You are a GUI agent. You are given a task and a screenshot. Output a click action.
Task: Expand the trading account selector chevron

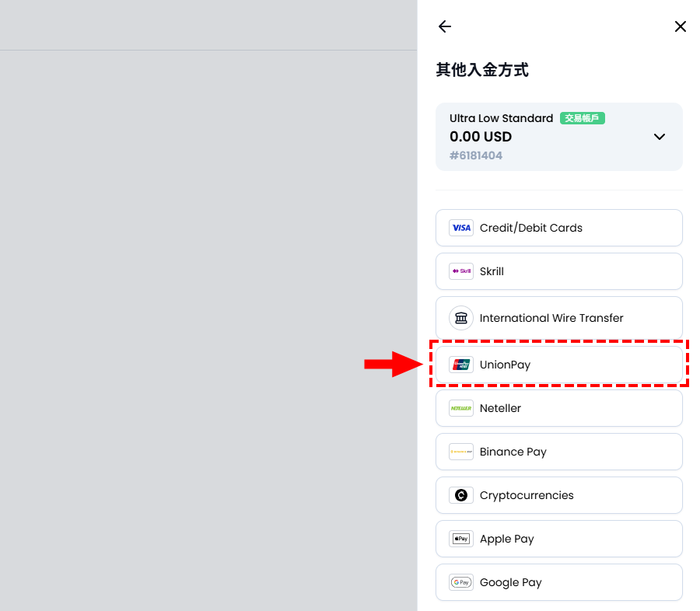659,137
